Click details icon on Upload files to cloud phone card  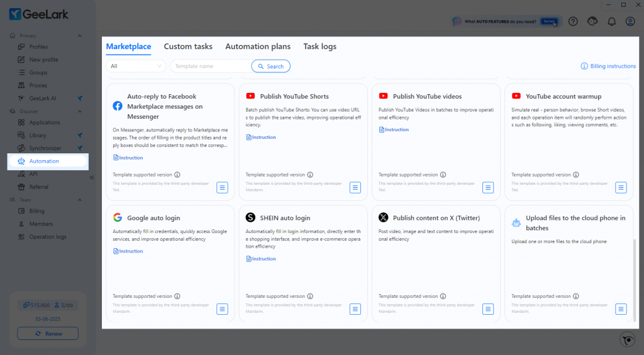[x=621, y=309]
